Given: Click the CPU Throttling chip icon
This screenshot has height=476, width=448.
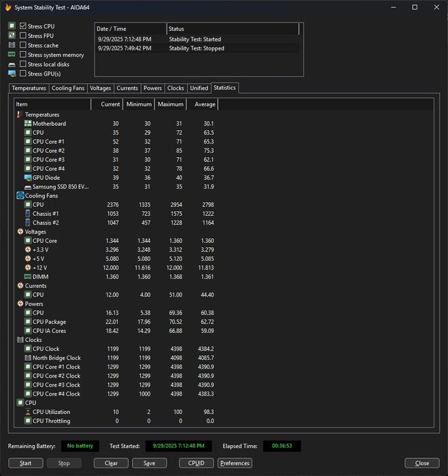Looking at the screenshot, I should pos(28,421).
